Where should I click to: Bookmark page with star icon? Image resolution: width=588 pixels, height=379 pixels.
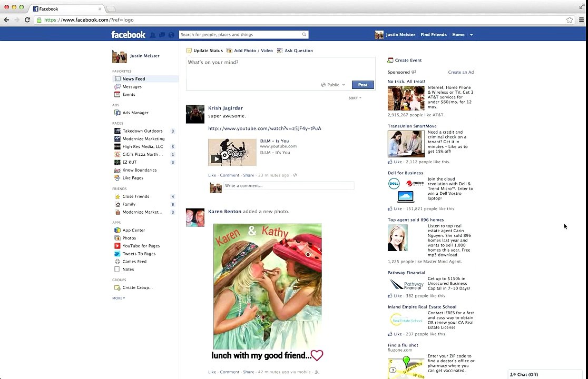569,20
